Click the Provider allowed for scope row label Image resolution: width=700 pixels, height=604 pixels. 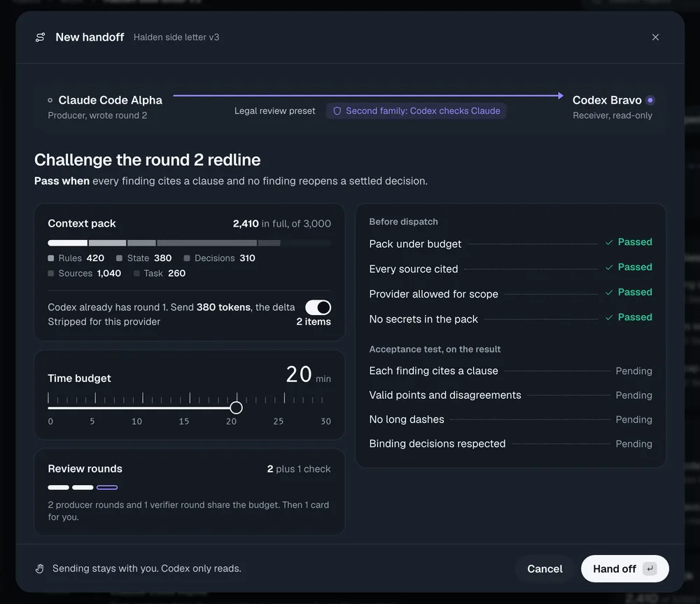click(433, 294)
